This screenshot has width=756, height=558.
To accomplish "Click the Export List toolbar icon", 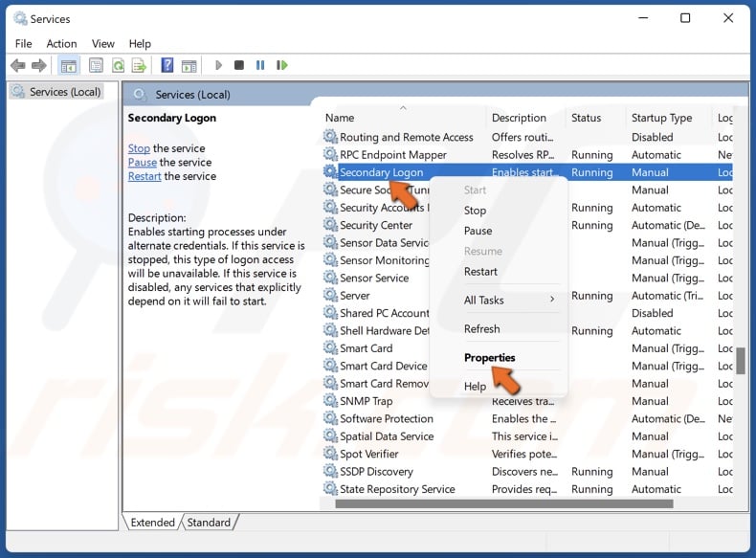I will [x=140, y=65].
